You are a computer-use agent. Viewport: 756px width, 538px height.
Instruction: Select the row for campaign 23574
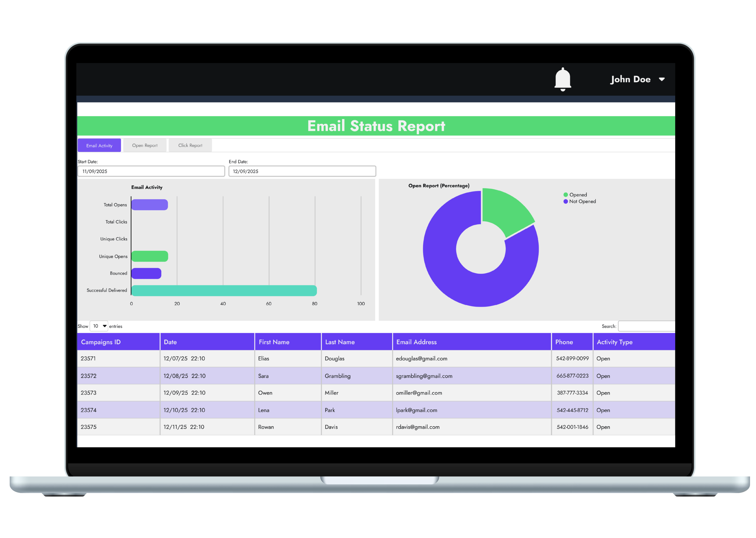click(88, 410)
